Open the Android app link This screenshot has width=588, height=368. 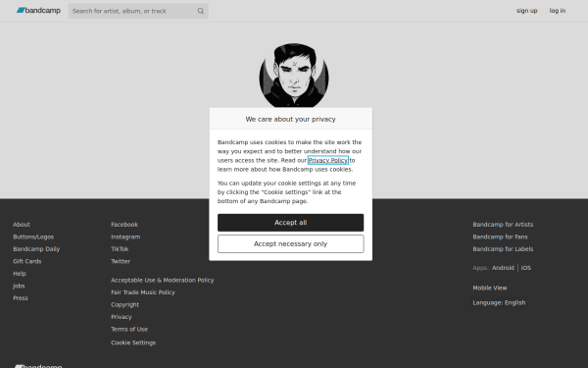tap(503, 268)
